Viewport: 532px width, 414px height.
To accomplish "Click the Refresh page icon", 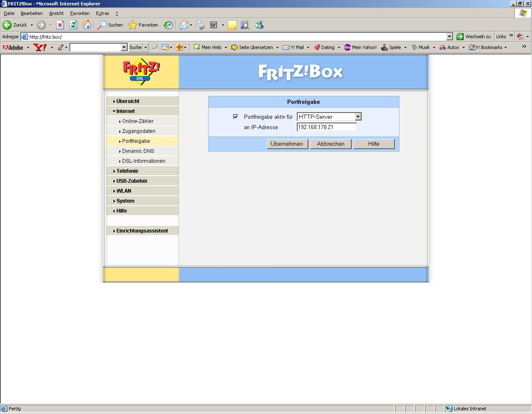I will [73, 25].
